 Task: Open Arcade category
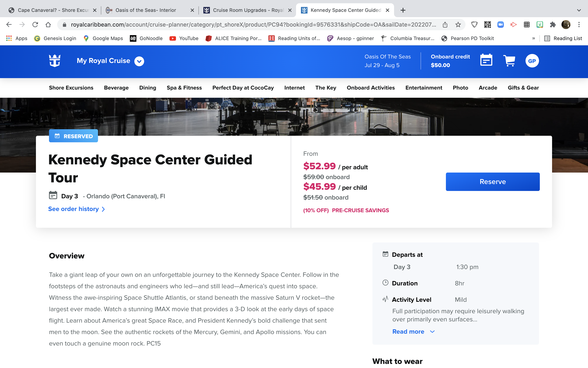pyautogui.click(x=488, y=88)
